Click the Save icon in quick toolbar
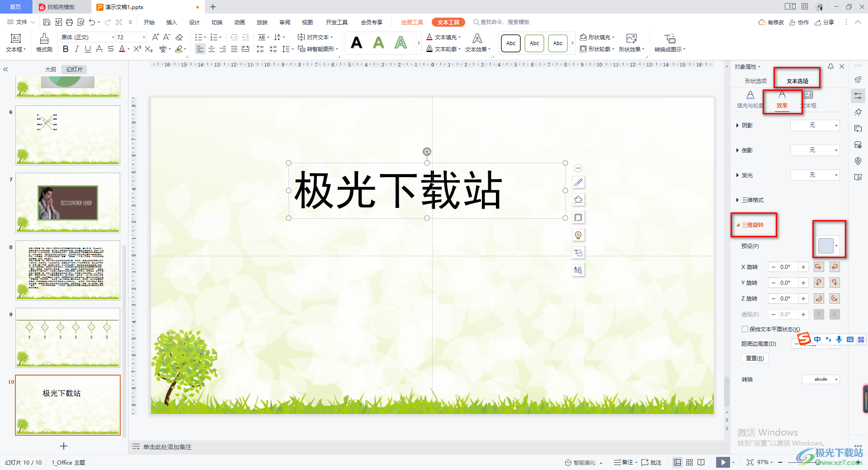The image size is (868, 470). 47,22
